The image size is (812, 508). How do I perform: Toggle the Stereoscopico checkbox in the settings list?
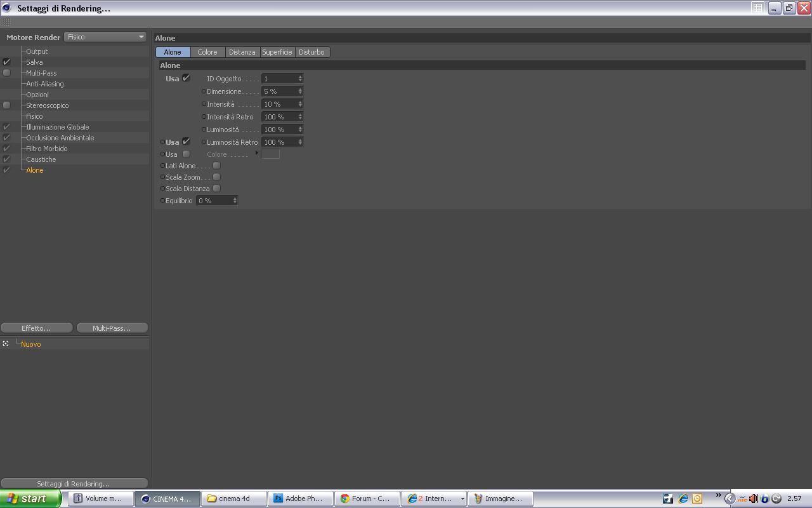tap(7, 105)
